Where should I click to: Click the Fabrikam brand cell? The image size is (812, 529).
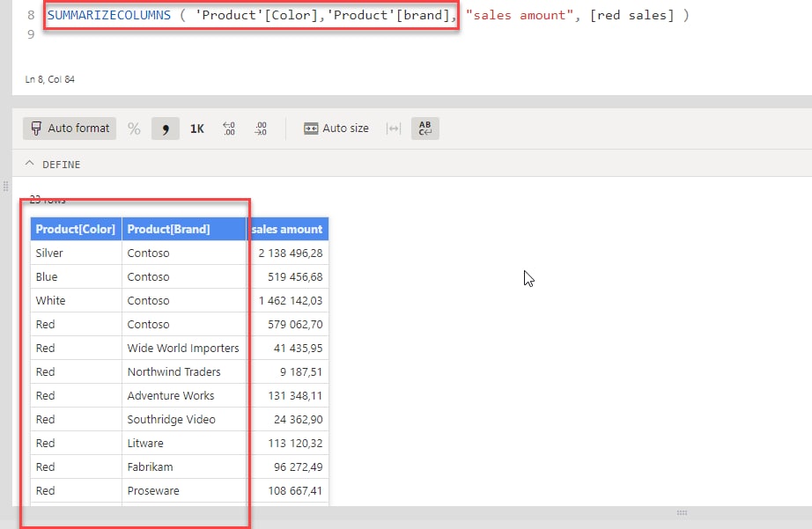(x=184, y=467)
